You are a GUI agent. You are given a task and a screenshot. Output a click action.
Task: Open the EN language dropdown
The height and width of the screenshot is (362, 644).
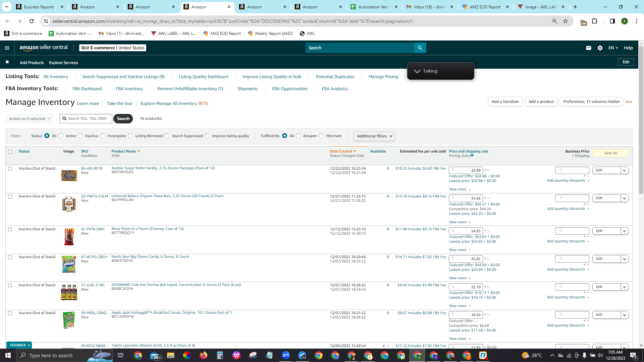613,48
